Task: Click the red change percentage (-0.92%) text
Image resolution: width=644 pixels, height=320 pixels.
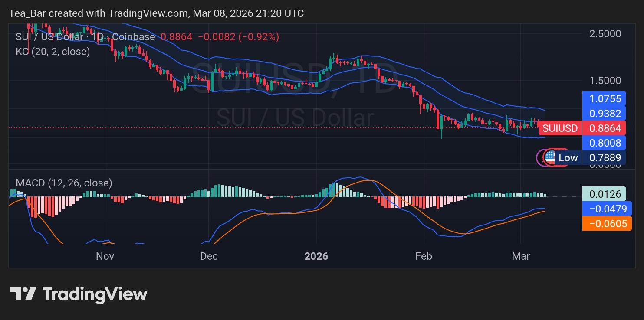Action: (258, 37)
